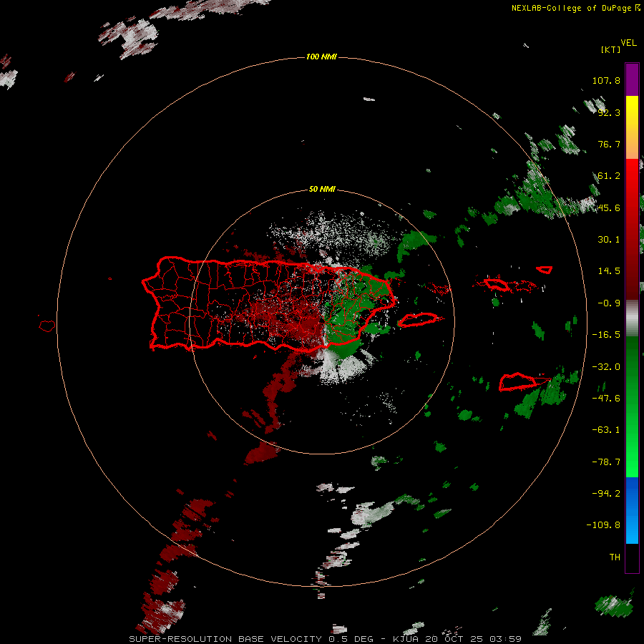Select the 61.2 legend value
644x644 pixels.
[x=609, y=176]
